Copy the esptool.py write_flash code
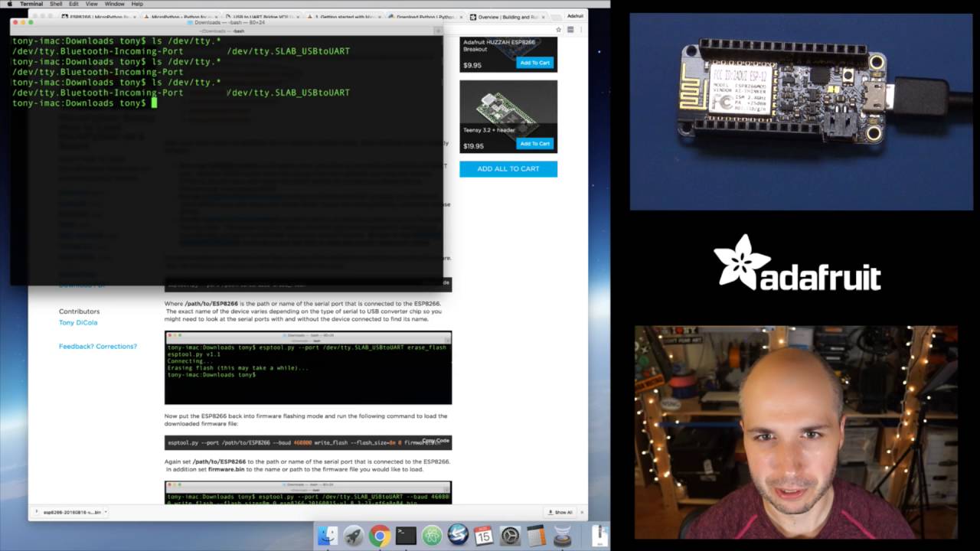The width and height of the screenshot is (980, 551). pyautogui.click(x=436, y=441)
